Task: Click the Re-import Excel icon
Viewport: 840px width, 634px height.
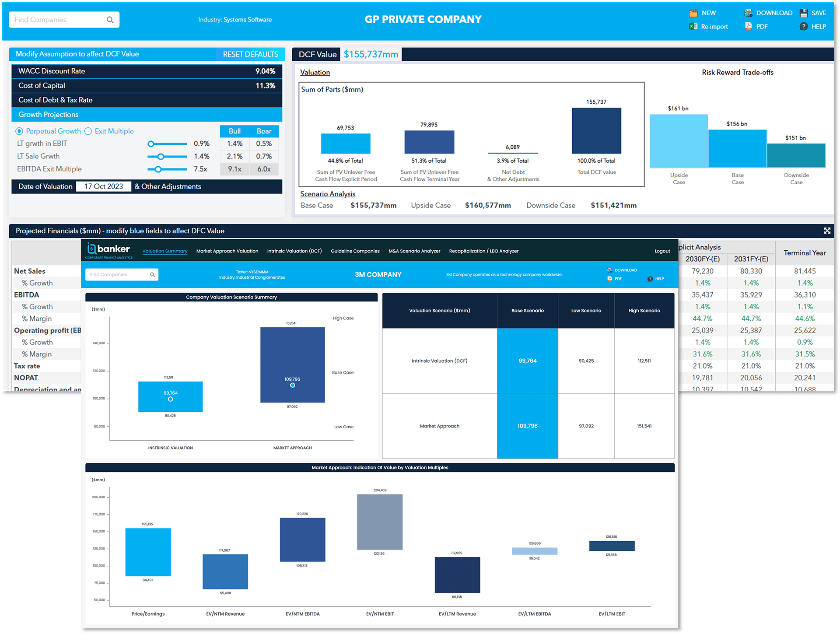Action: pos(693,26)
